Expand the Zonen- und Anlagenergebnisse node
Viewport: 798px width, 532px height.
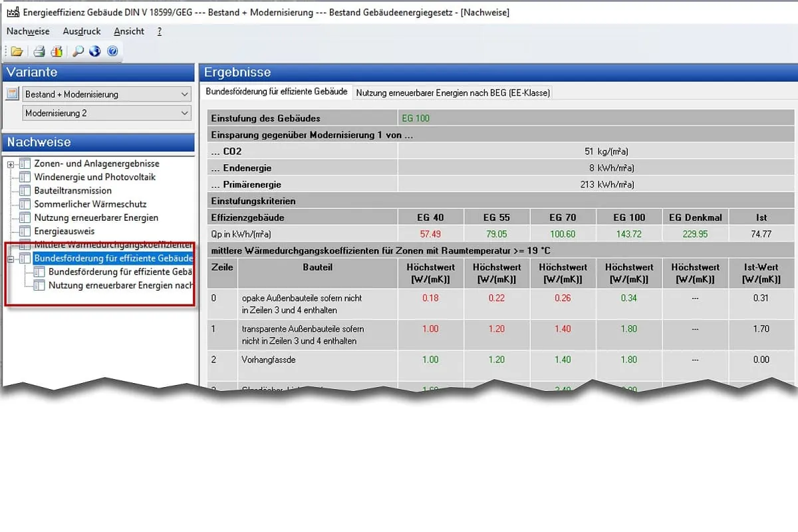click(x=11, y=164)
